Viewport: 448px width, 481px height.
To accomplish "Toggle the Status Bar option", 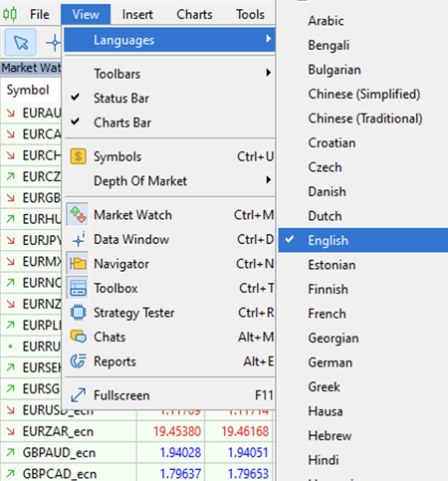I will pos(169,98).
